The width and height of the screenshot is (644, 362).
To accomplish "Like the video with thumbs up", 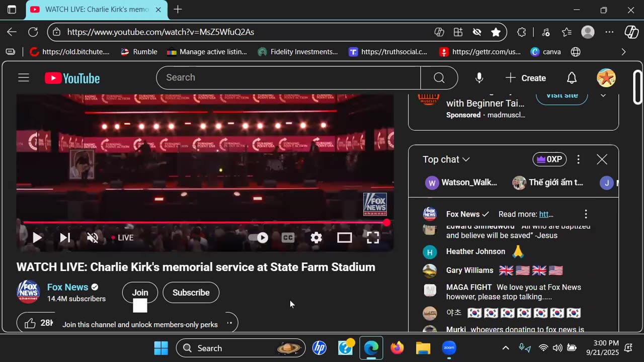I will click(x=30, y=323).
